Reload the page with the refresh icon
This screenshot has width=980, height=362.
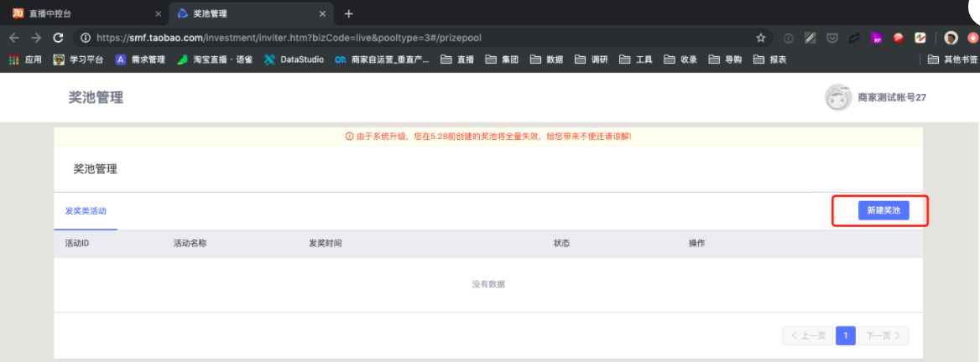tap(58, 38)
